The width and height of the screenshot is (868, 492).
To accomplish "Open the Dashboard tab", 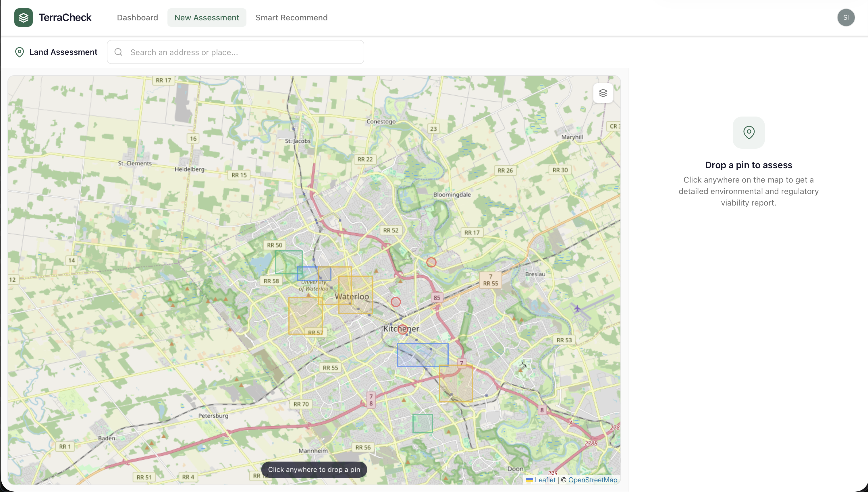I will coord(137,18).
